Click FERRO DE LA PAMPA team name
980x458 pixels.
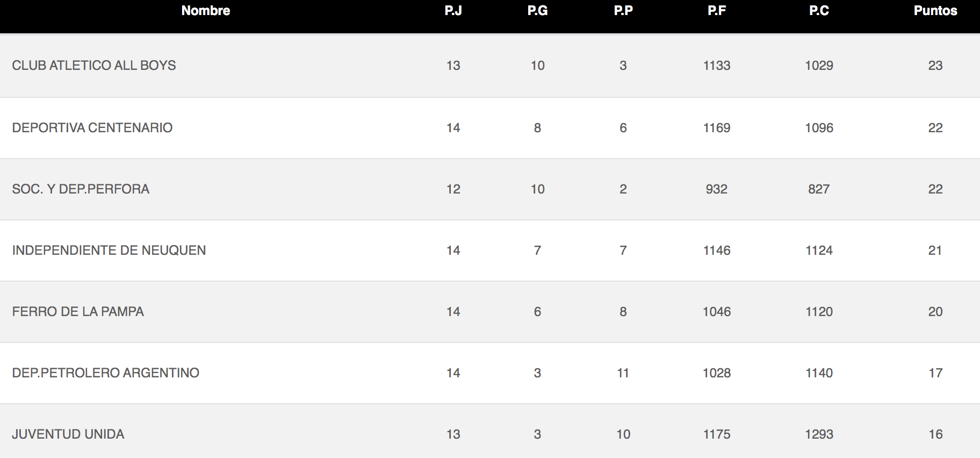78,312
